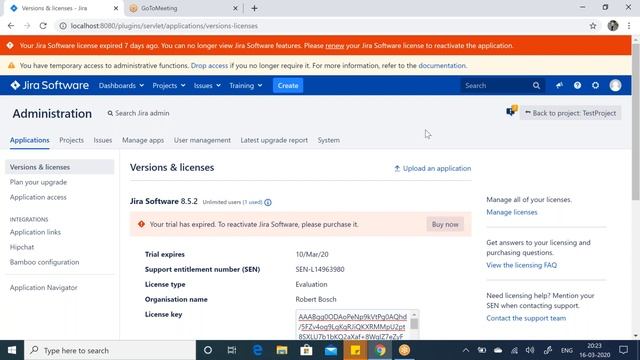Open the documentation link in banner

coord(442,66)
